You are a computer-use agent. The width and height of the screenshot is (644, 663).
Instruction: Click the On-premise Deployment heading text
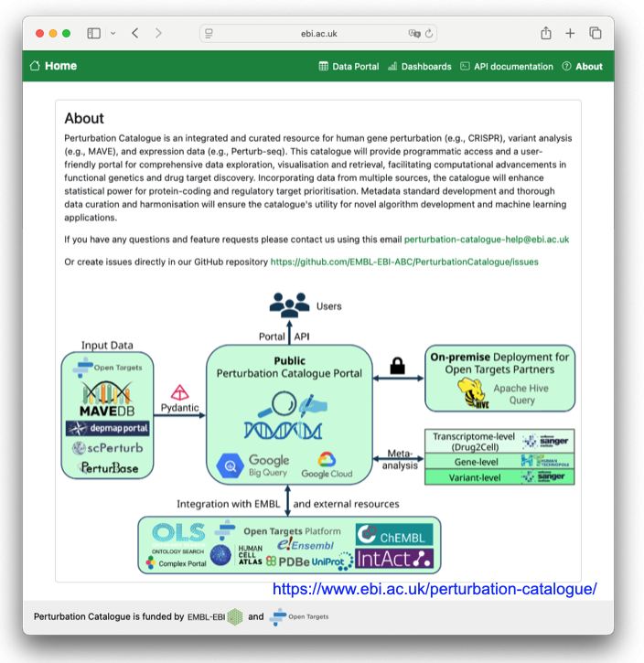[499, 363]
